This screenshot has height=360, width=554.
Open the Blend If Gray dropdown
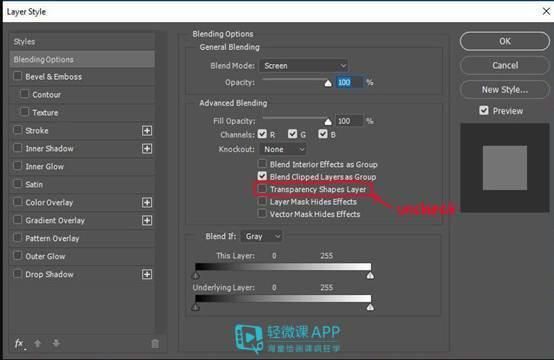[x=261, y=236]
